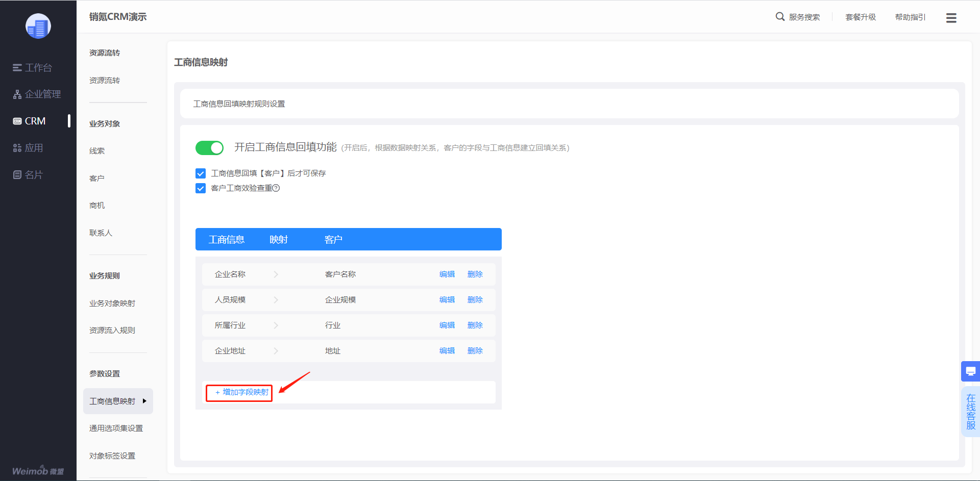
Task: Edit the 人员规模 mapping row
Action: coord(447,300)
